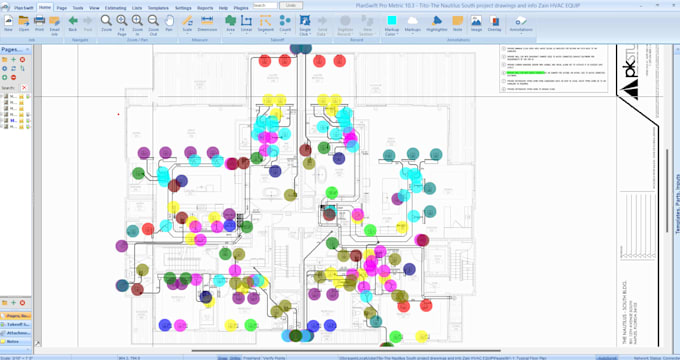This screenshot has height=360, width=680.
Task: Switch to Takeoff side panel tab
Action: pyautogui.click(x=16, y=324)
